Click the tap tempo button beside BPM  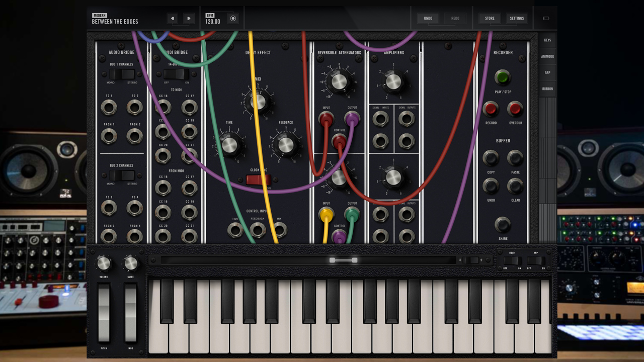[233, 19]
